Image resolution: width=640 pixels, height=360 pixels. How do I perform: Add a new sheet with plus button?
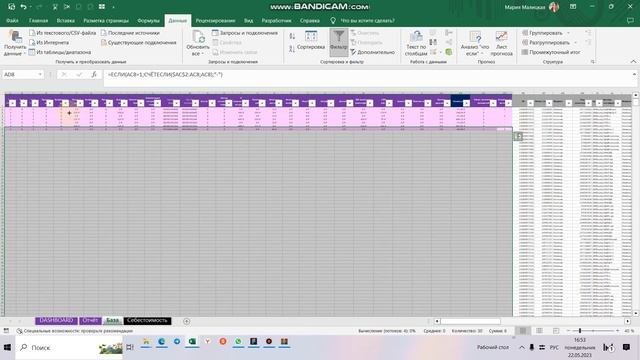187,321
